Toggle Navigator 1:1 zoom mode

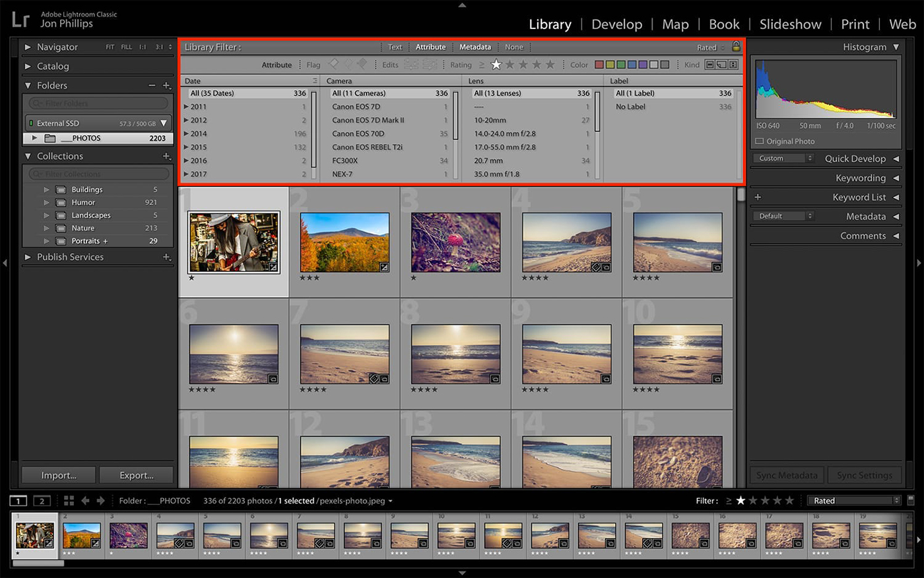click(143, 47)
